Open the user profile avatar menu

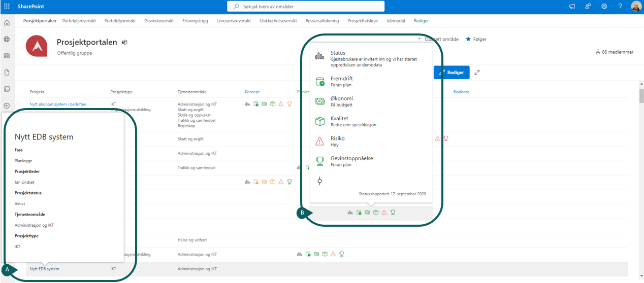click(x=636, y=6)
